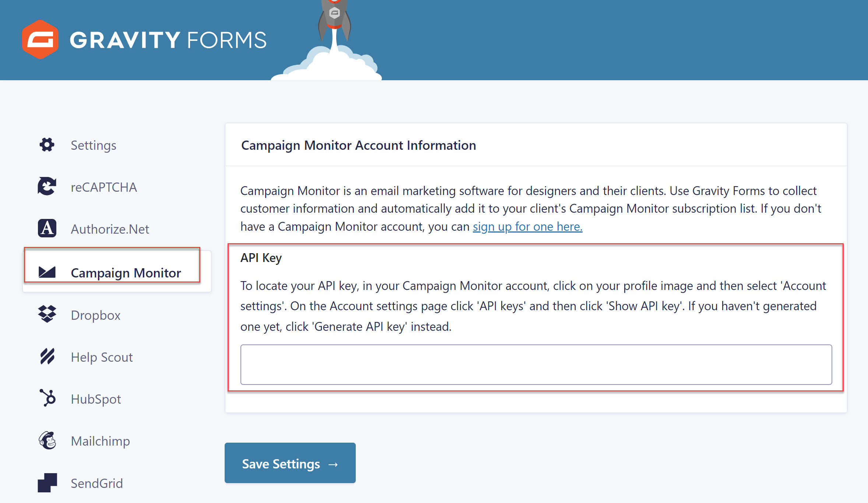Click the Campaign Monitor envelope icon
The height and width of the screenshot is (503, 868).
click(x=47, y=272)
